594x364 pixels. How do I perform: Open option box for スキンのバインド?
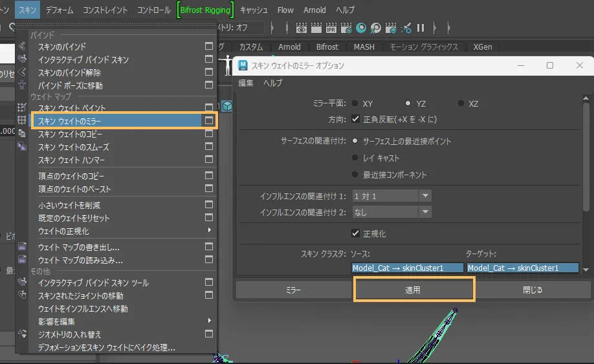pos(208,47)
